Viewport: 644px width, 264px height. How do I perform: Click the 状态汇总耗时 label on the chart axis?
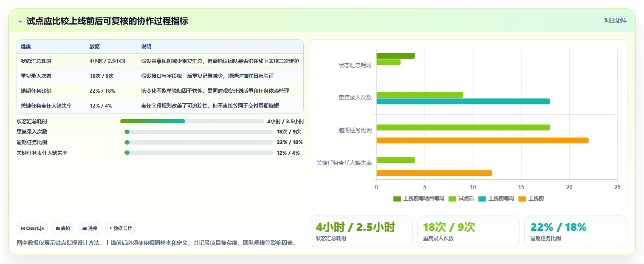pos(355,65)
